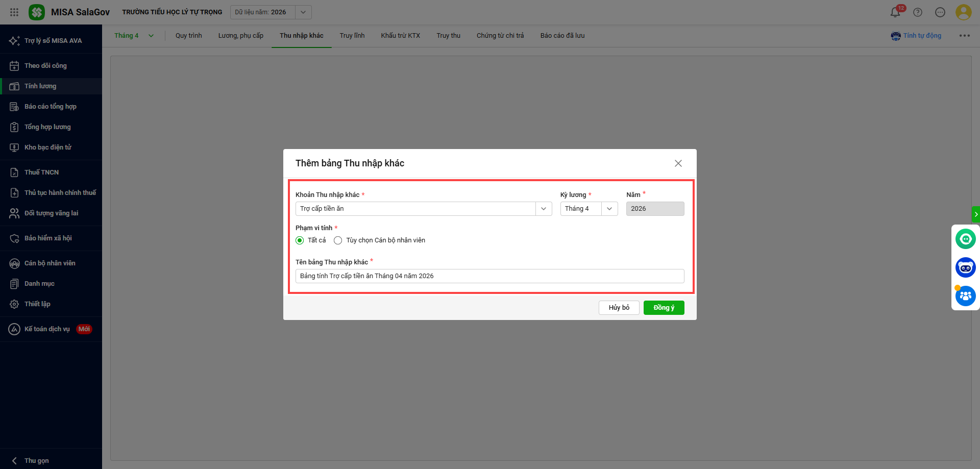
Task: Open the blue community group widget icon
Action: point(965,296)
